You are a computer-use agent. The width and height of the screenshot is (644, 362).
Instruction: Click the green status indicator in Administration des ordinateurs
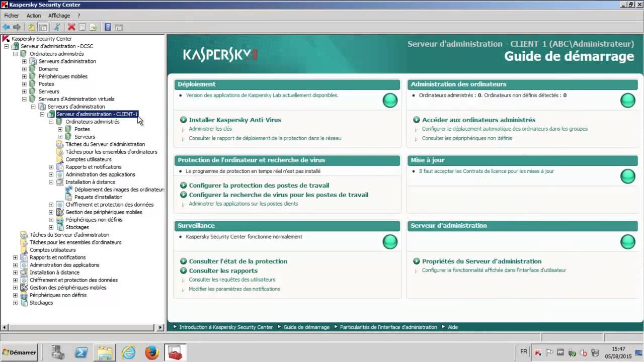click(628, 101)
